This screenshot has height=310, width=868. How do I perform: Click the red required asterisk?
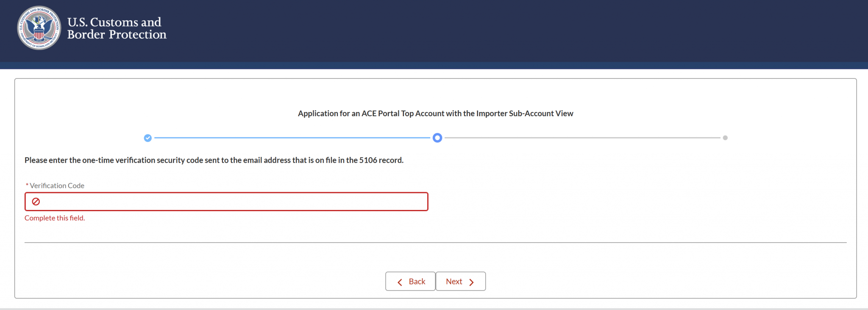27,186
